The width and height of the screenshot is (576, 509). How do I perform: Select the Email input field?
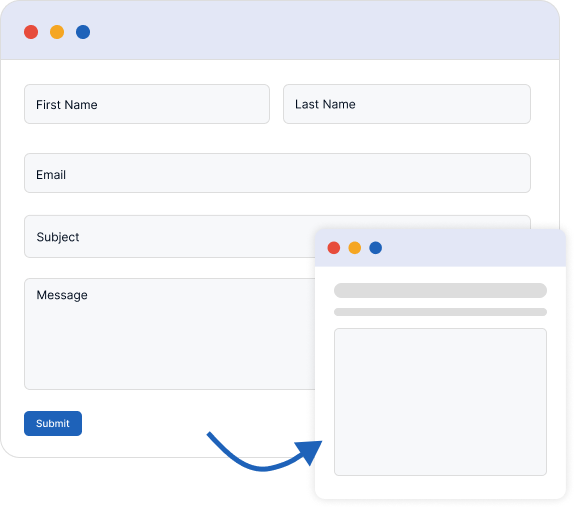[277, 173]
